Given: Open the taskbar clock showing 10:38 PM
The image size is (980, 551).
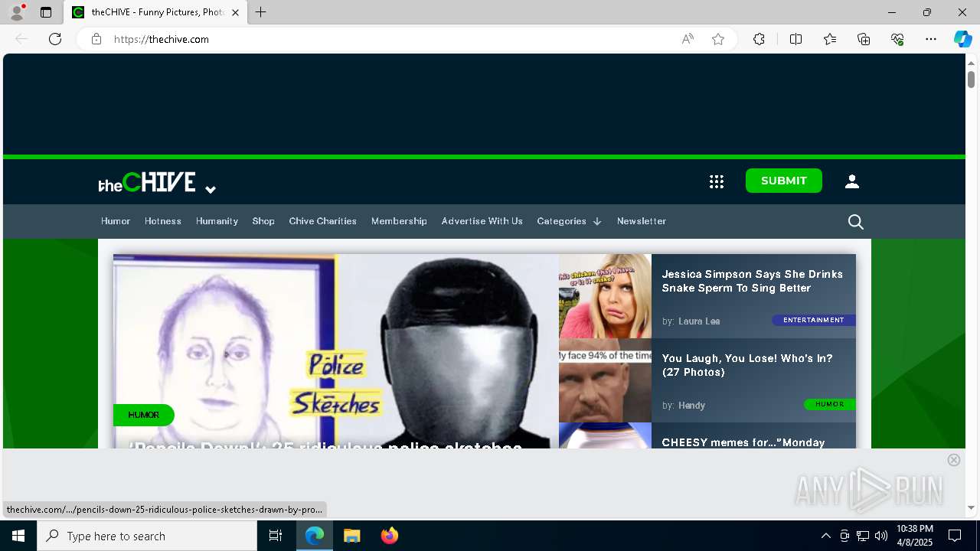Looking at the screenshot, I should pos(915,536).
